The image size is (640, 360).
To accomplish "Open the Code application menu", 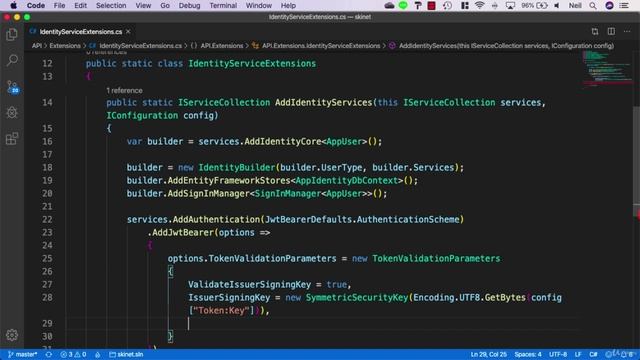I will coord(36,6).
